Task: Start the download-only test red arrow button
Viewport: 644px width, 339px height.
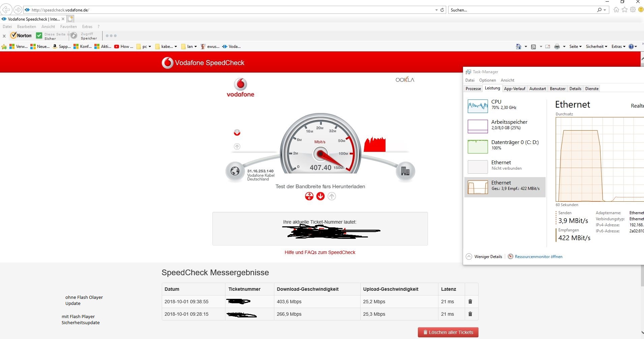Action: click(320, 196)
